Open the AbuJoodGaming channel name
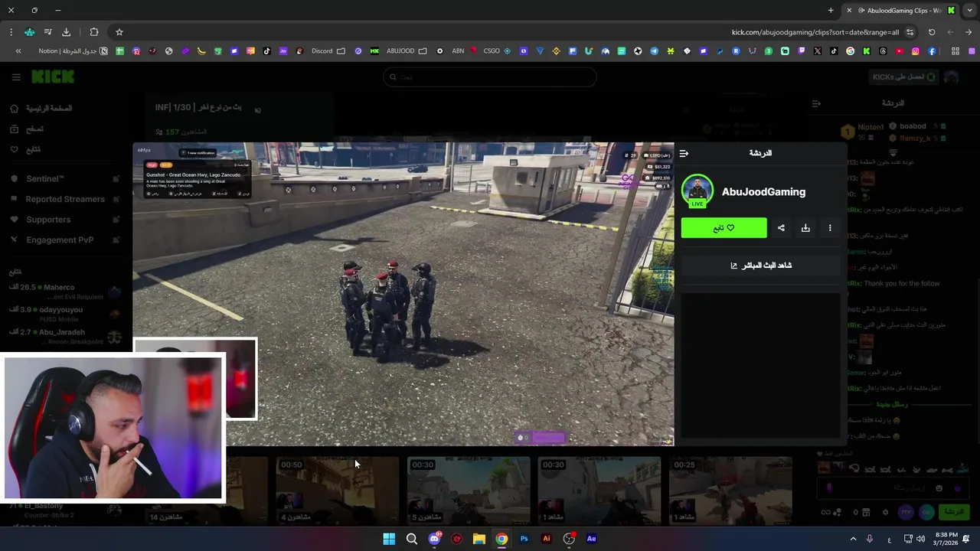The height and width of the screenshot is (551, 980). tap(763, 192)
